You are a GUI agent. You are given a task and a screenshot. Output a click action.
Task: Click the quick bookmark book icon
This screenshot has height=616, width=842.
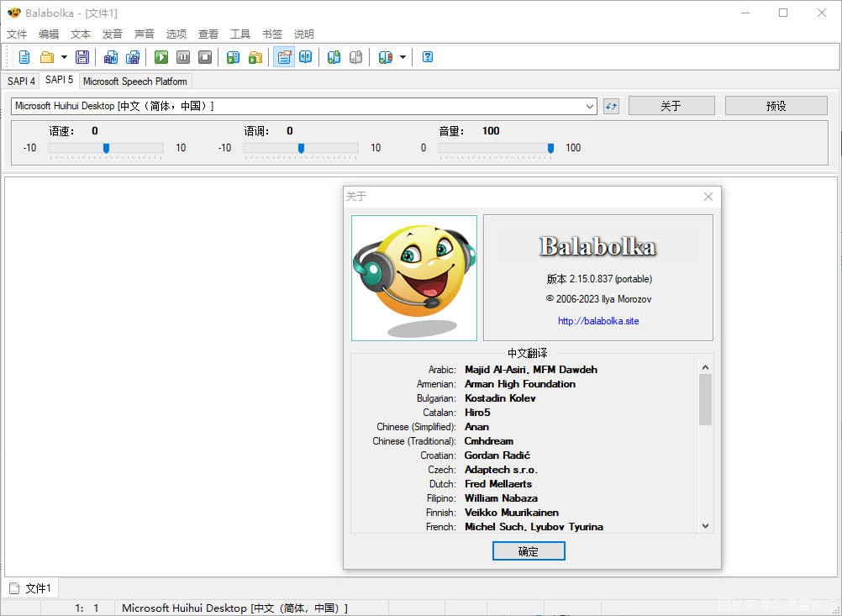385,57
